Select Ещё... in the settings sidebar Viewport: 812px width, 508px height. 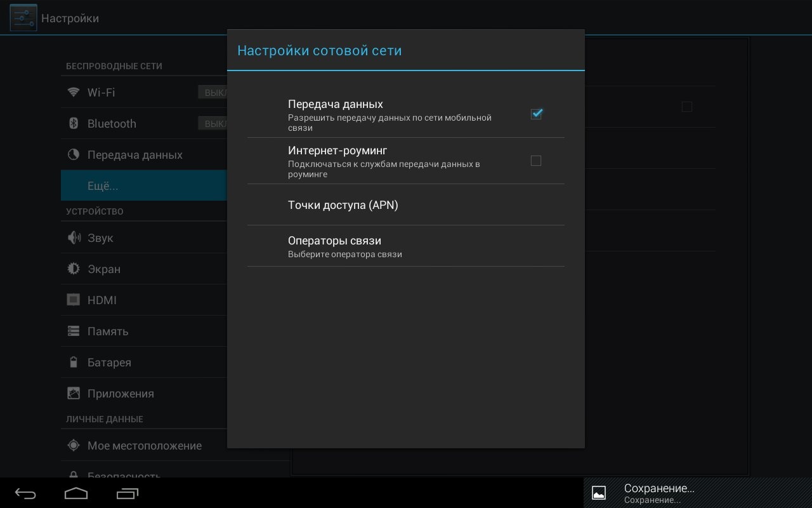pos(103,186)
